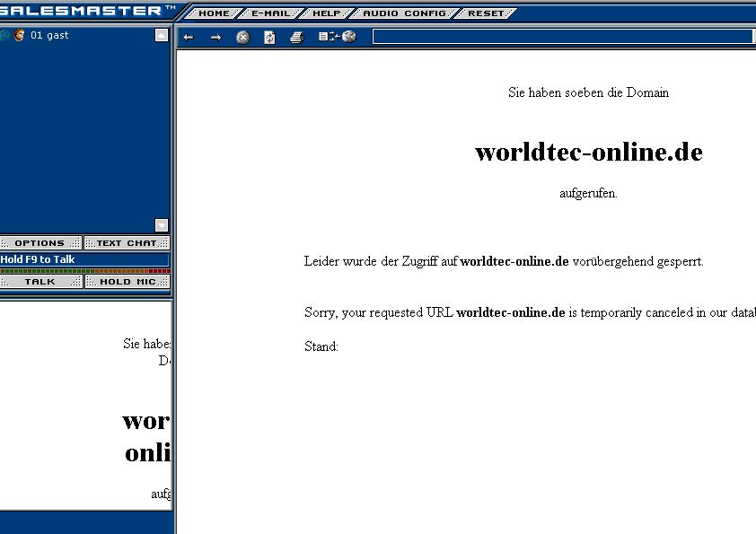Select the RESET tab
Viewport: 756px width, 534px height.
pyautogui.click(x=486, y=13)
